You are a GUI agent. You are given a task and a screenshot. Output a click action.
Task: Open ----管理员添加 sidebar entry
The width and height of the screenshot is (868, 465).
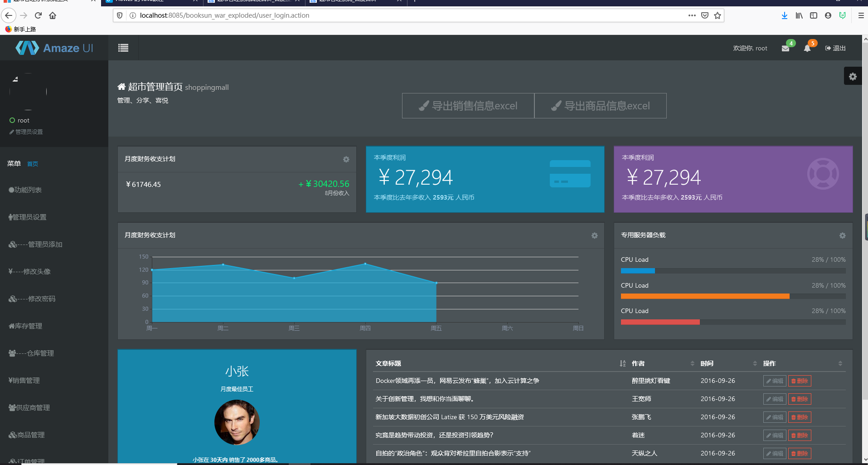[35, 244]
